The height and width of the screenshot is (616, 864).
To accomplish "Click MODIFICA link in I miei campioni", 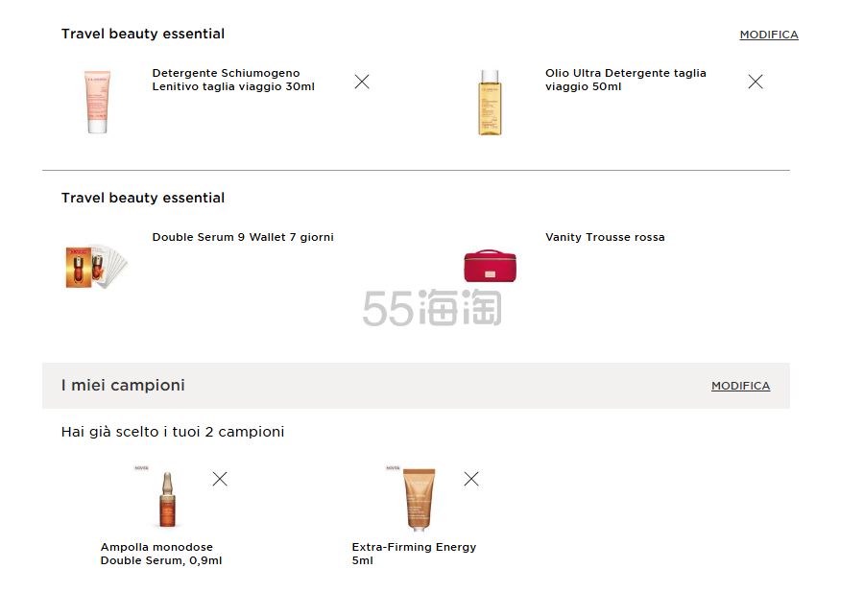I will [740, 386].
